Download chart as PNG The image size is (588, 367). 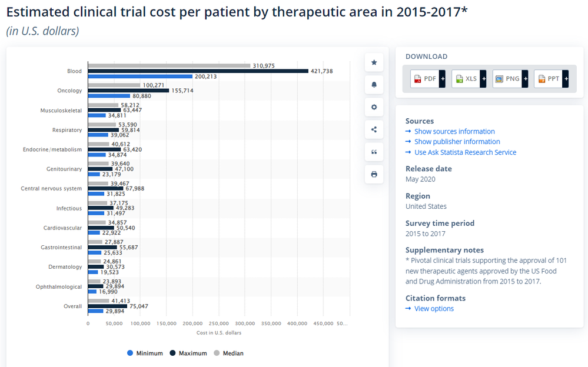point(507,79)
